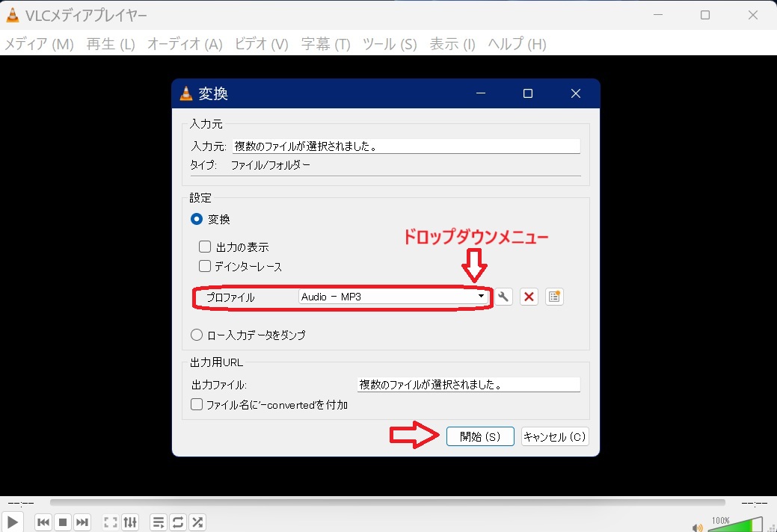This screenshot has width=777, height=532.
Task: Show the playlist panel
Action: (158, 522)
